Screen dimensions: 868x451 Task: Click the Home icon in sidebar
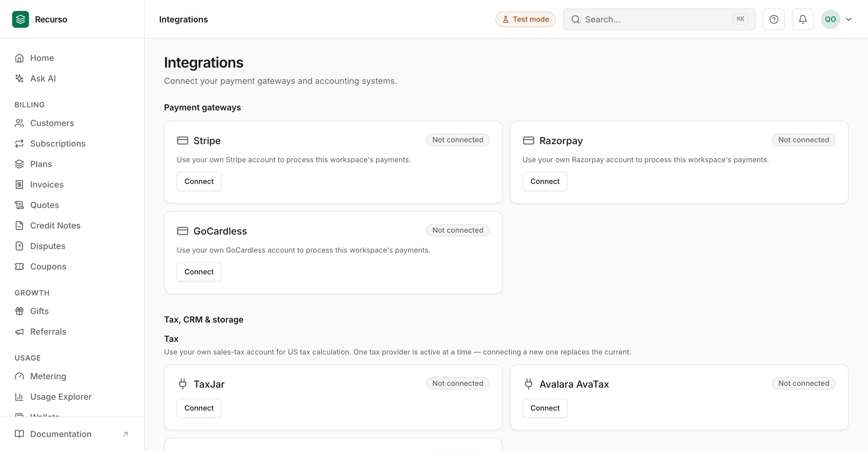(x=20, y=58)
